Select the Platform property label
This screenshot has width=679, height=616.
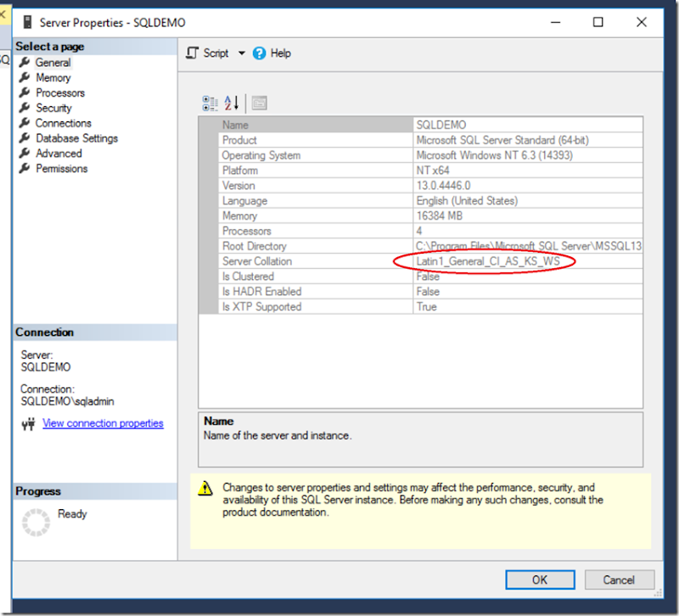pos(240,171)
